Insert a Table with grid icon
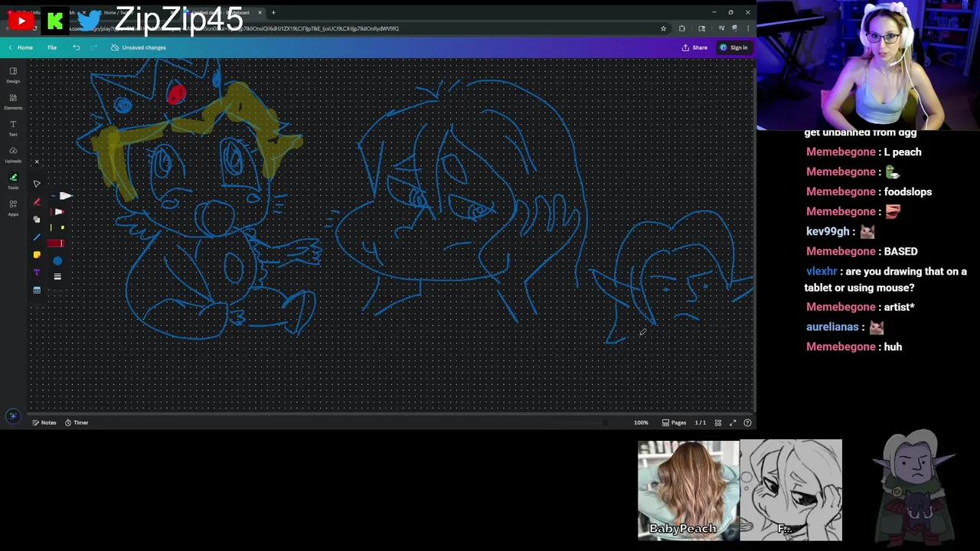 (36, 290)
